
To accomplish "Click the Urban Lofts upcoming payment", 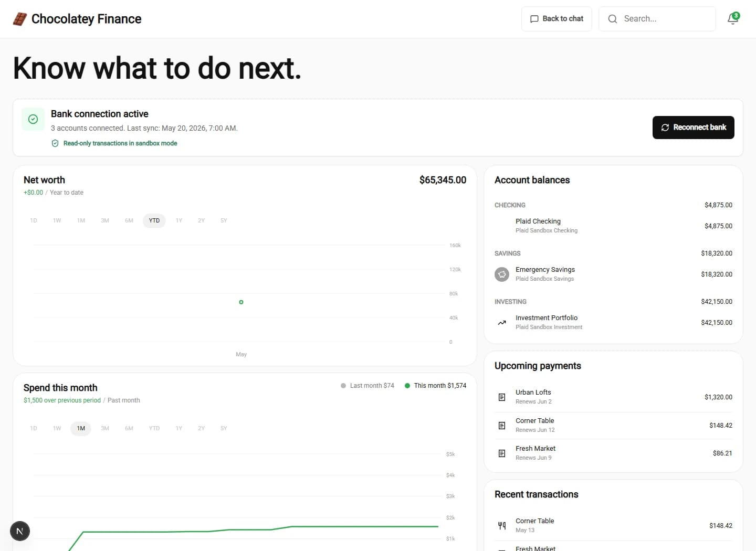I will point(613,397).
